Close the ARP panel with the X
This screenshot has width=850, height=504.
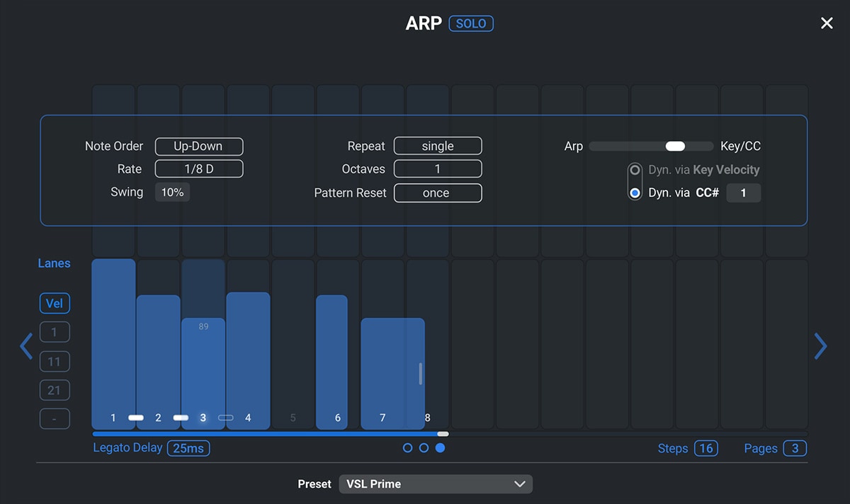click(x=826, y=23)
